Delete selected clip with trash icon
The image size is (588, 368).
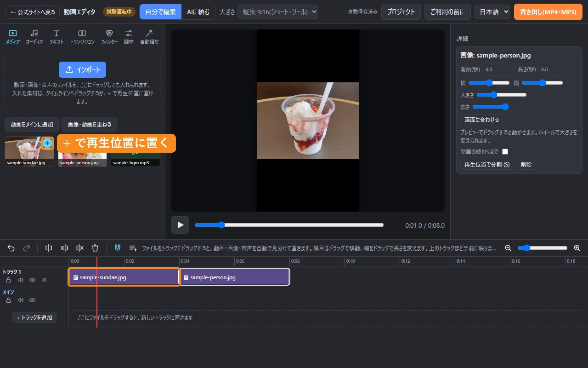pos(95,248)
